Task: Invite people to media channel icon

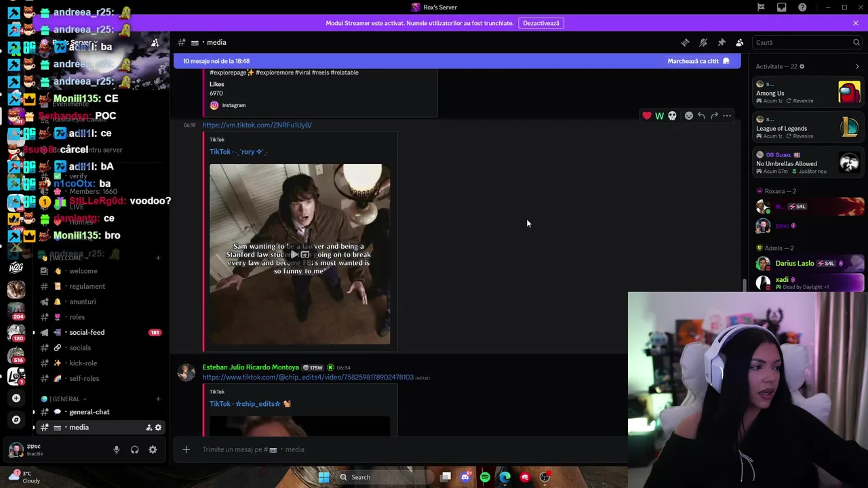Action: pos(149,428)
